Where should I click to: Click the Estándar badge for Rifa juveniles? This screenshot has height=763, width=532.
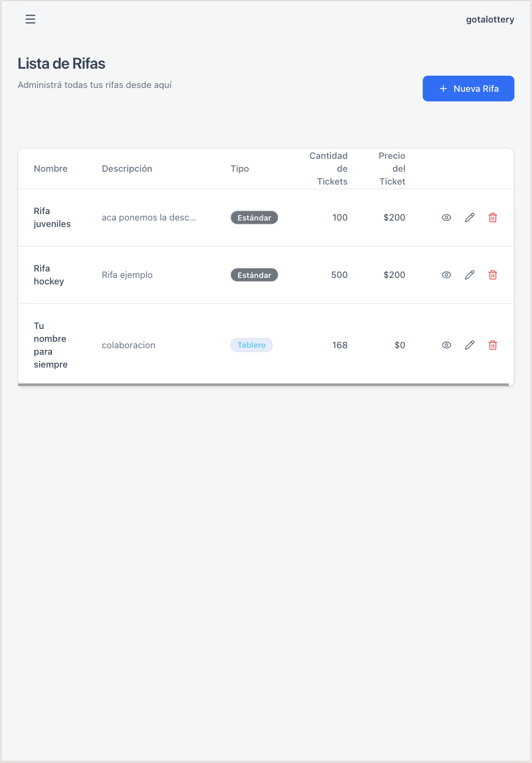(254, 217)
